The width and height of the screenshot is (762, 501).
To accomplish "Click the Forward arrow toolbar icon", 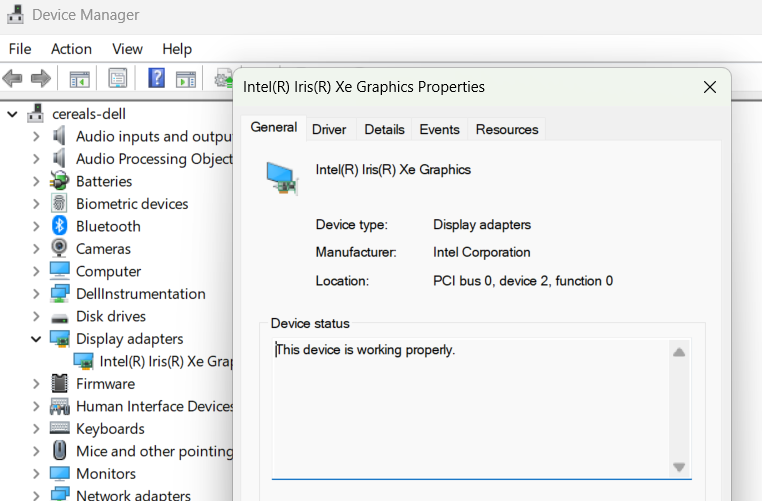I will click(x=41, y=78).
